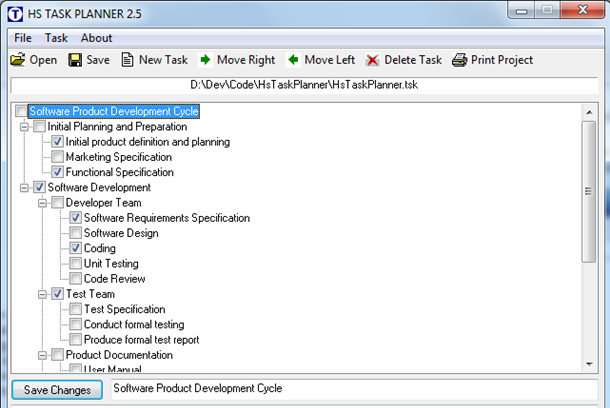Check the Developer Team checkbox

[58, 202]
